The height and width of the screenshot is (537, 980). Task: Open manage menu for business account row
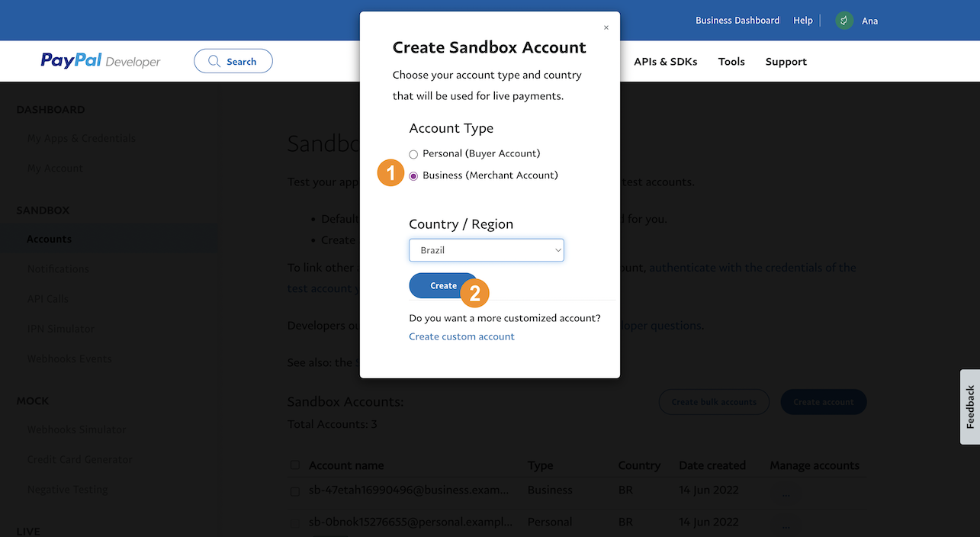786,494
